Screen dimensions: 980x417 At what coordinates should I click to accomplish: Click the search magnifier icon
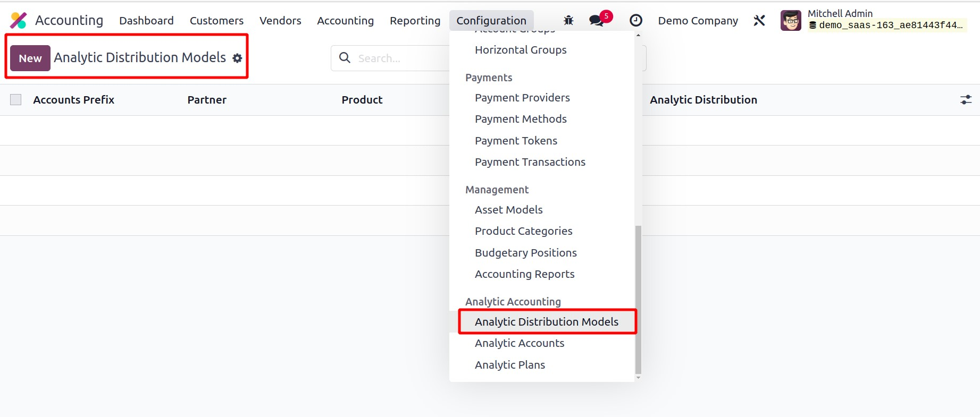(x=345, y=58)
